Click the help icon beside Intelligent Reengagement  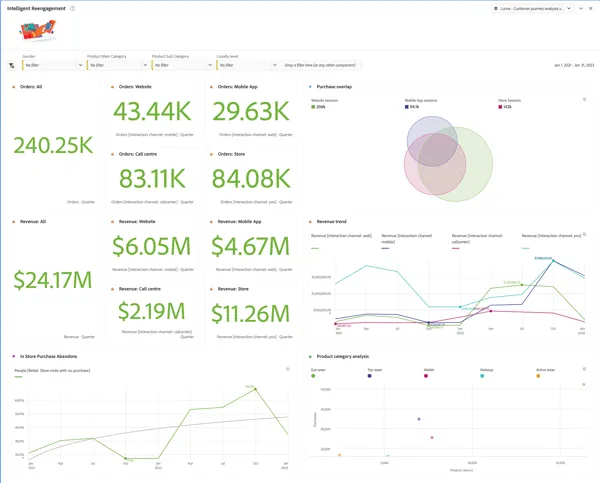click(73, 8)
